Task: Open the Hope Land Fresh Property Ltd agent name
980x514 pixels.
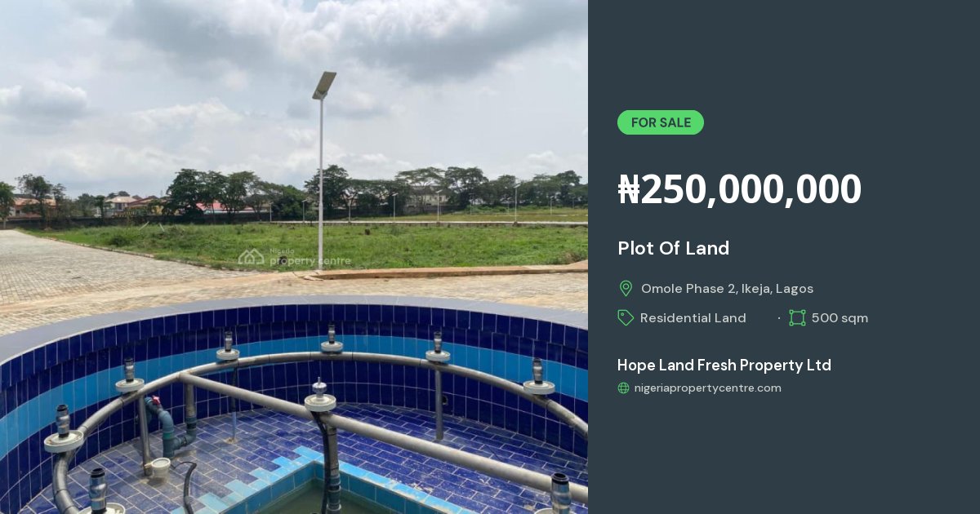Action: pyautogui.click(x=724, y=365)
